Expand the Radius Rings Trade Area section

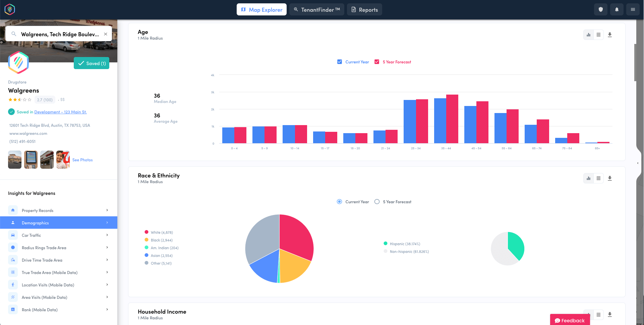click(107, 248)
